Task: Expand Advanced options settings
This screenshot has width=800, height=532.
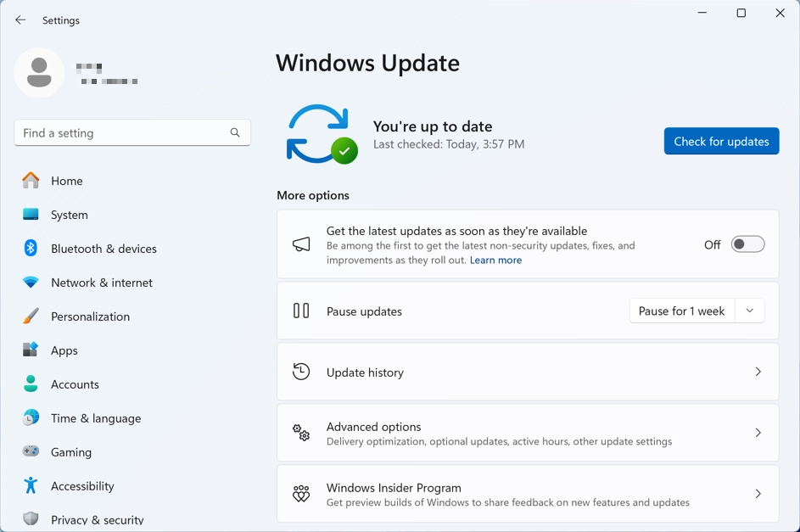Action: tap(528, 433)
